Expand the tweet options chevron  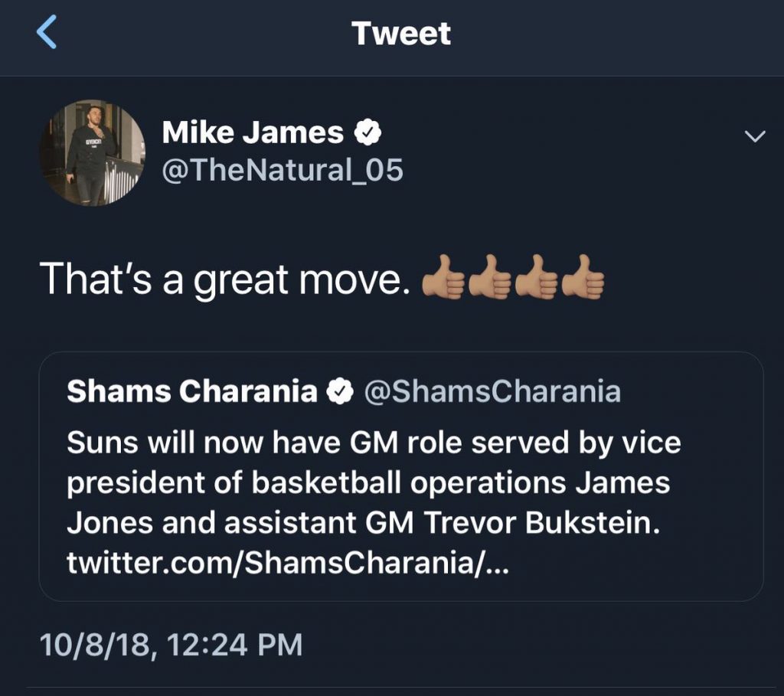(755, 136)
